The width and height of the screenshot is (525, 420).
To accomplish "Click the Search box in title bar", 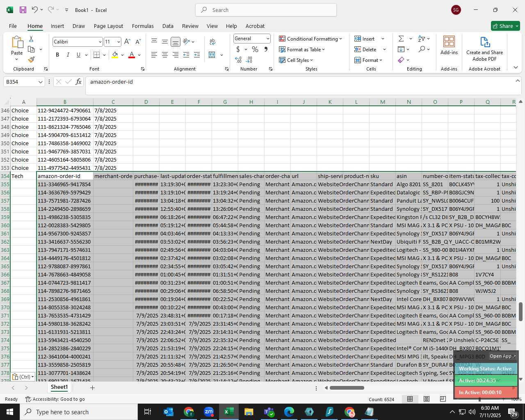I will point(266,10).
